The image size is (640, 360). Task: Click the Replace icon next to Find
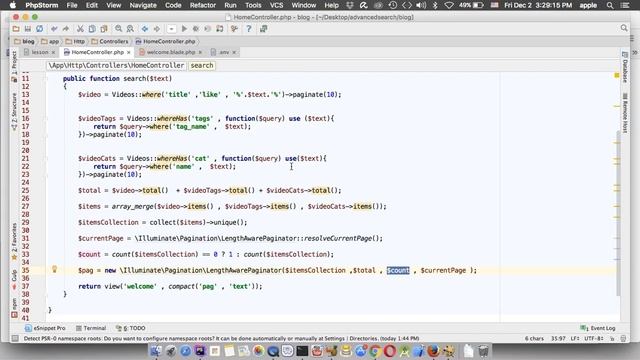[x=130, y=29]
